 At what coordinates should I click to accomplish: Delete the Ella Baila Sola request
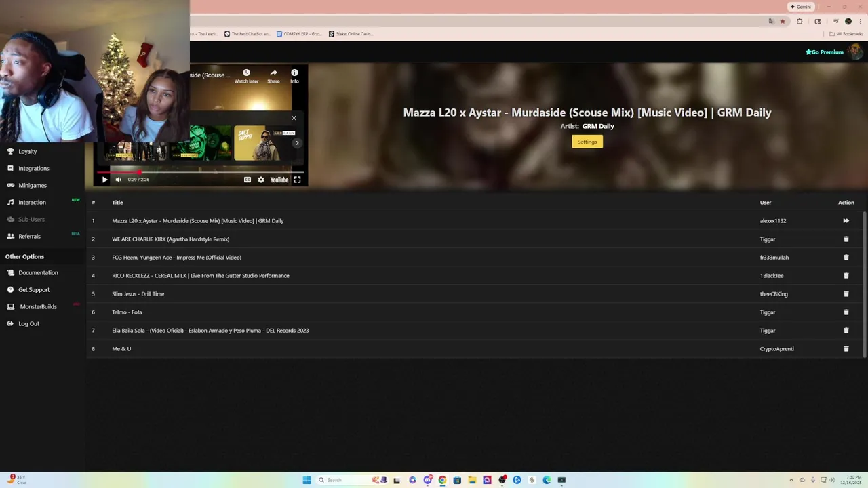click(x=846, y=331)
